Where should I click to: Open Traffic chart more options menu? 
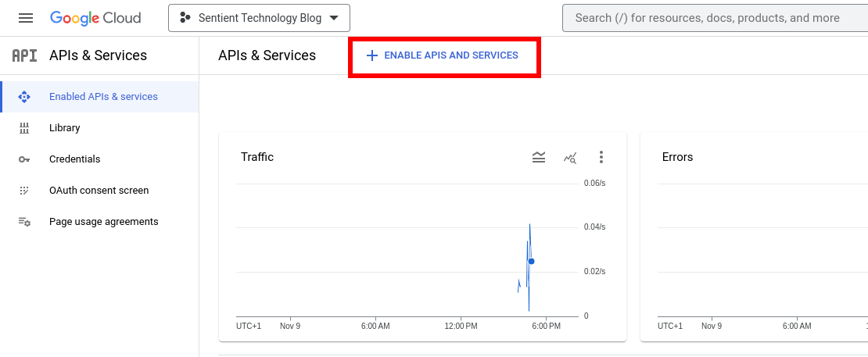point(601,157)
